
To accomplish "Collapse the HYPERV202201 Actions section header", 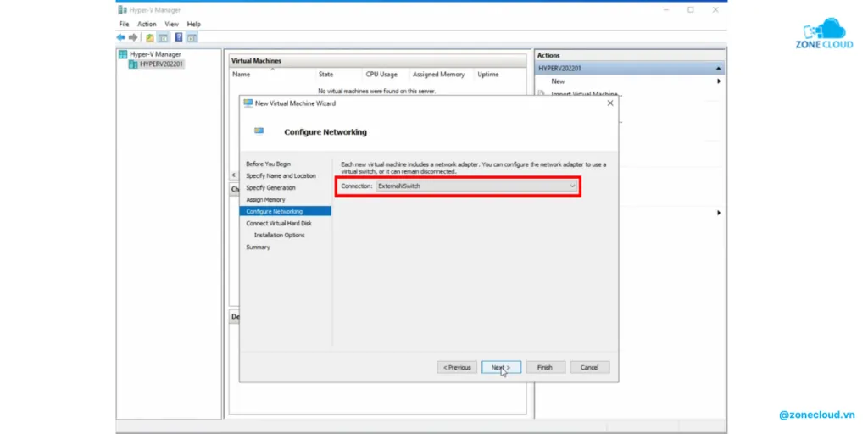I will 719,68.
